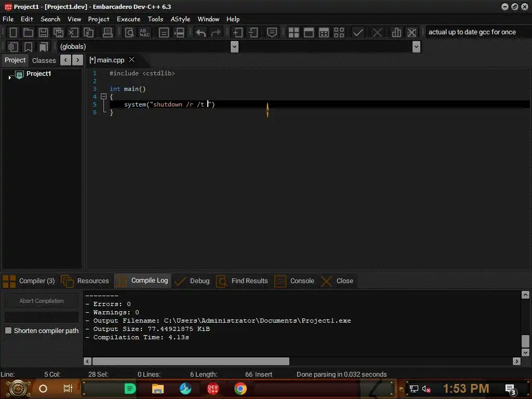This screenshot has height=399, width=532.
Task: Click the Redo arrow icon
Action: tap(216, 33)
